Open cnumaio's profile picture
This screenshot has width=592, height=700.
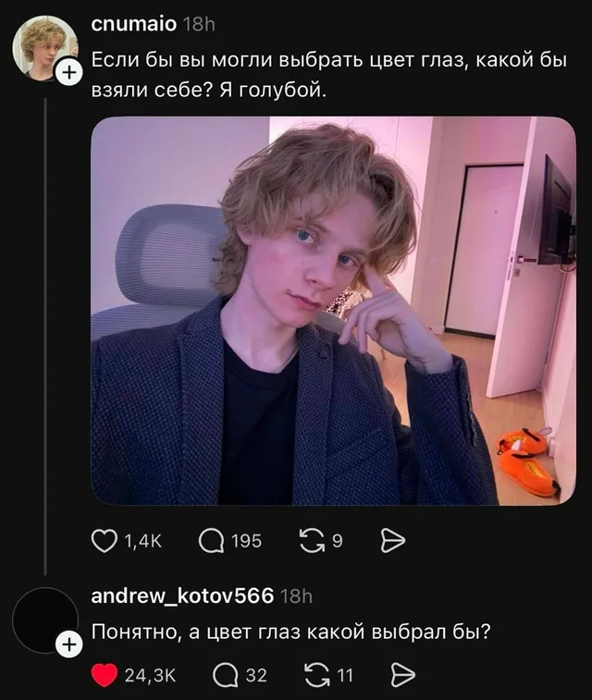click(45, 48)
